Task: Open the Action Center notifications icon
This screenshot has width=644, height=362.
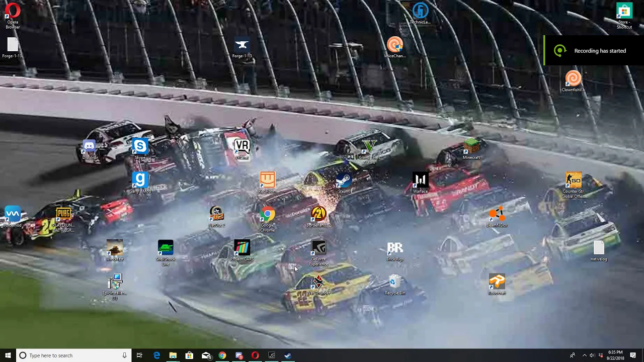Action: click(x=633, y=355)
